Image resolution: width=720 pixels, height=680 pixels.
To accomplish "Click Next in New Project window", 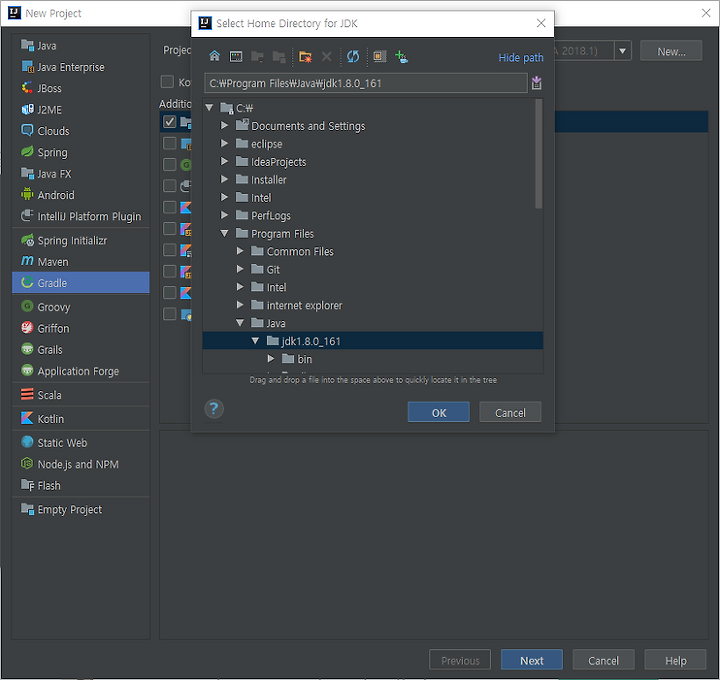I will coord(532,660).
